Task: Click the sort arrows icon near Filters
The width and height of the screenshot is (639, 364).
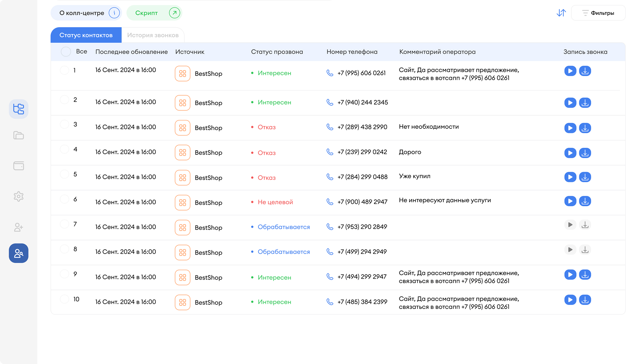Action: (561, 13)
